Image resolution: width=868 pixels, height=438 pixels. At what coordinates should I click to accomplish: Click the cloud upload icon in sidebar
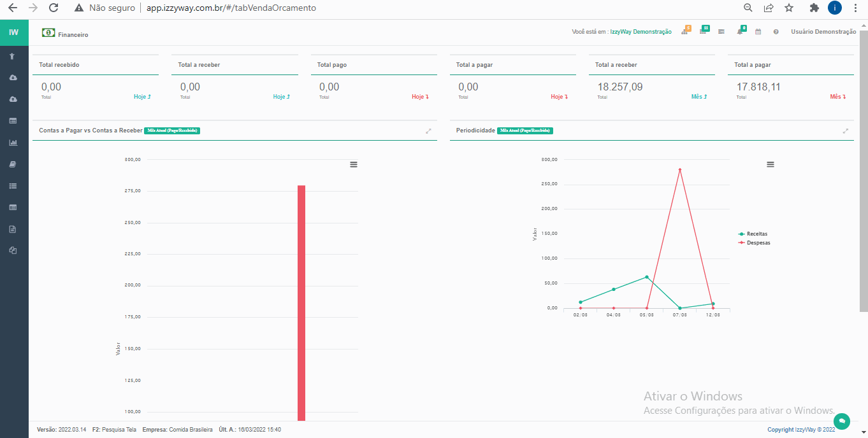[x=13, y=99]
